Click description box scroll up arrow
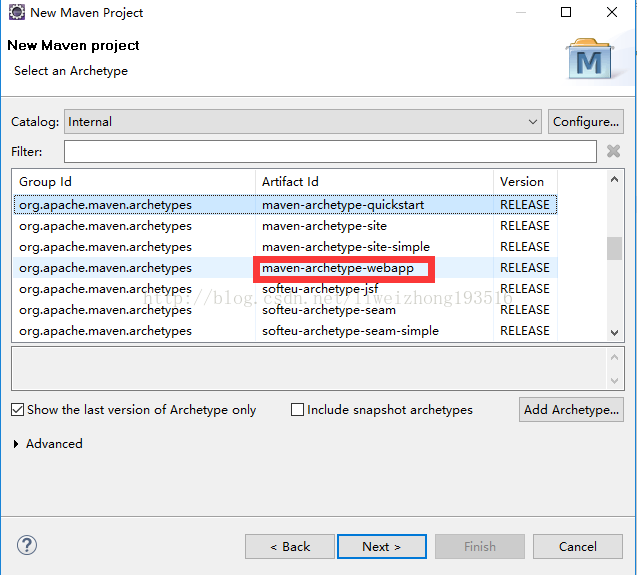637x575 pixels. pyautogui.click(x=614, y=357)
